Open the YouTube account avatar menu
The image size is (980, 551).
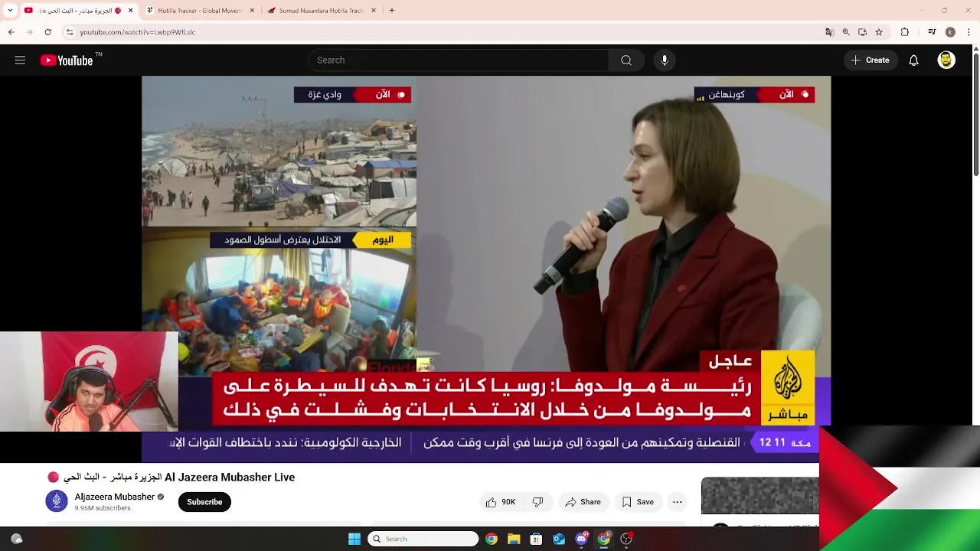[x=946, y=60]
